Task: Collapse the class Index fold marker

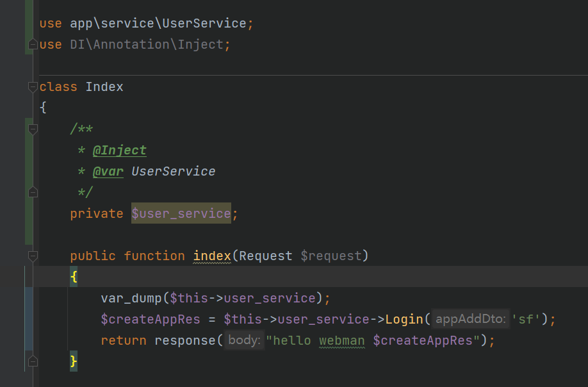Action: click(33, 87)
